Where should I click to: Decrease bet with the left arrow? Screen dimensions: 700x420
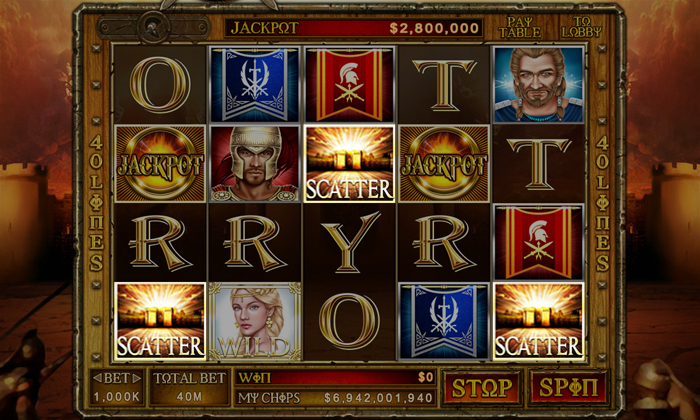[97, 378]
